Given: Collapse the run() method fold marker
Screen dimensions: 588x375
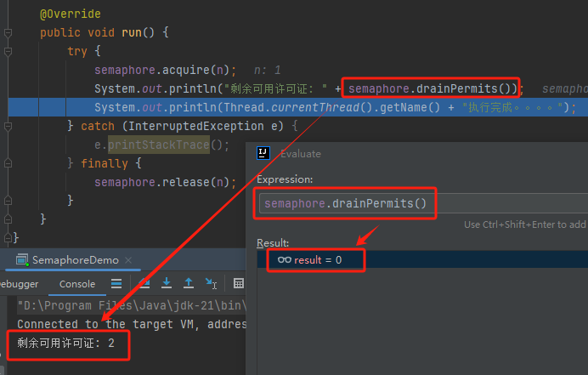Looking at the screenshot, I should click(8, 33).
